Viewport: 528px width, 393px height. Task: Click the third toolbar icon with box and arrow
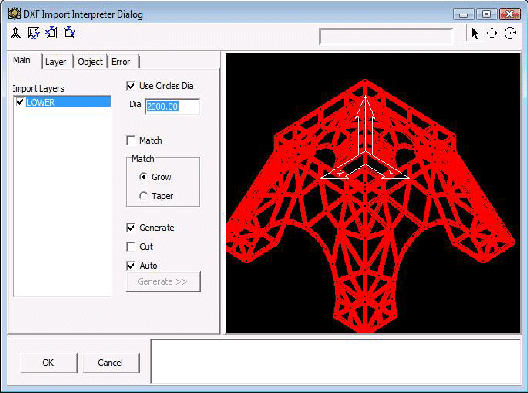52,33
